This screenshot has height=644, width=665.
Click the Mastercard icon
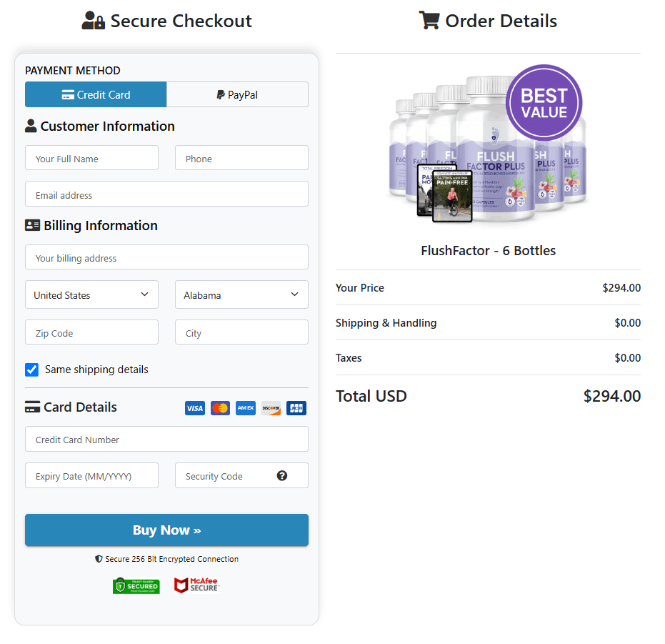220,407
